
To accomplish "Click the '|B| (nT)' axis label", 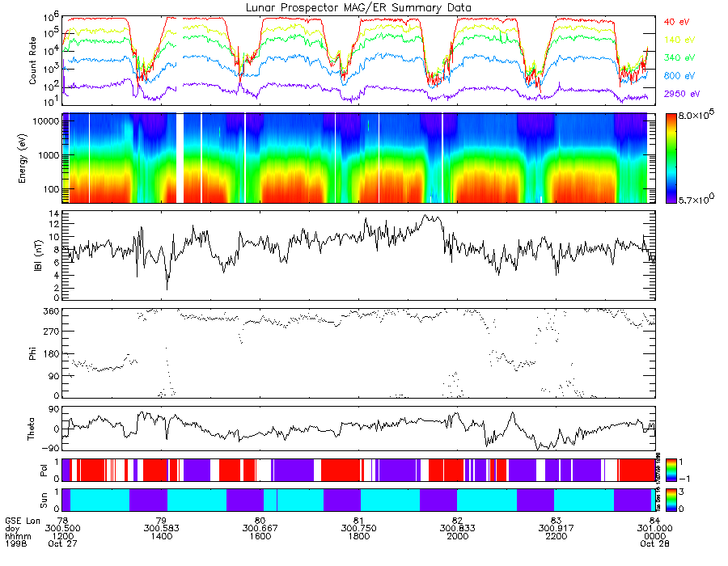I will pos(38,256).
